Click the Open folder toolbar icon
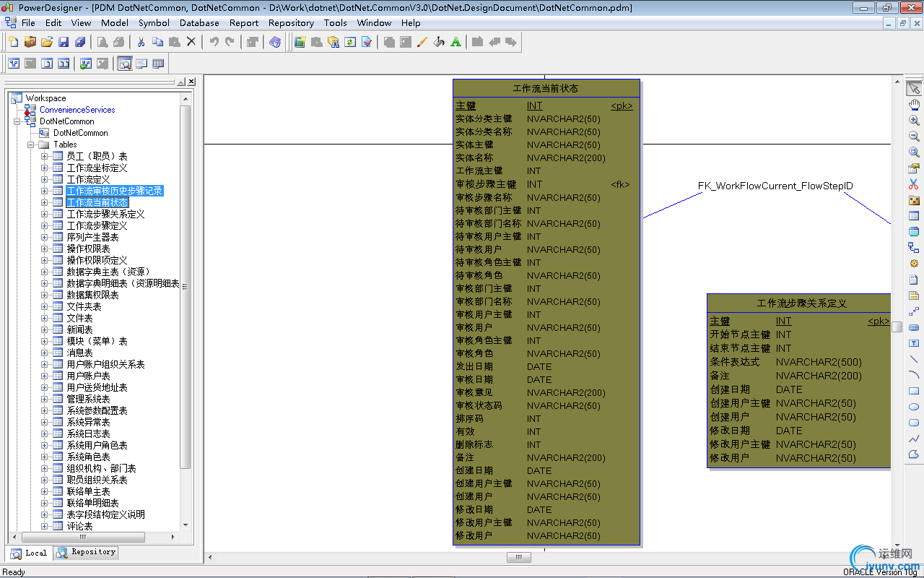This screenshot has height=578, width=924. click(x=46, y=42)
